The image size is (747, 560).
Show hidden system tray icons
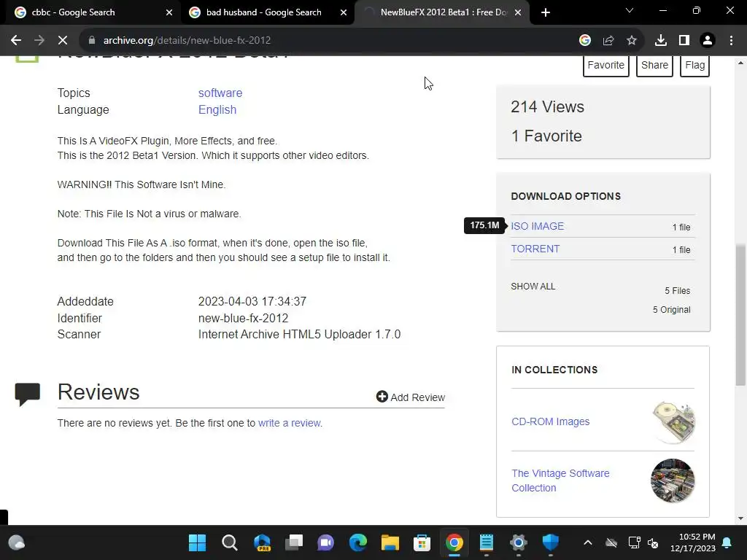(588, 542)
